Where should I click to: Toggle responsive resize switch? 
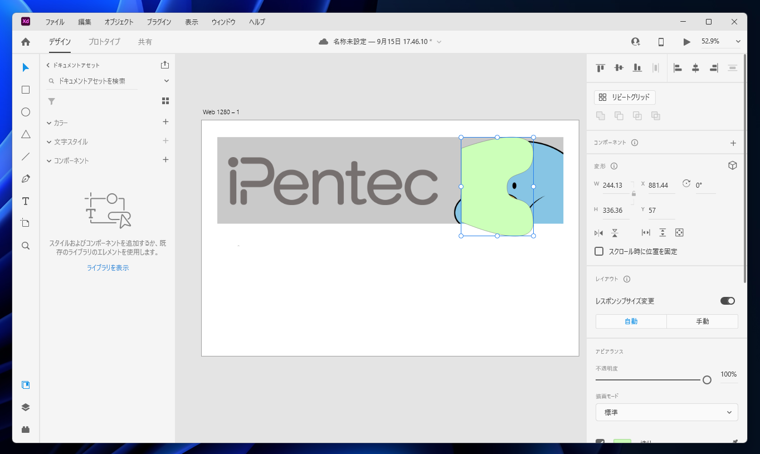[728, 301]
